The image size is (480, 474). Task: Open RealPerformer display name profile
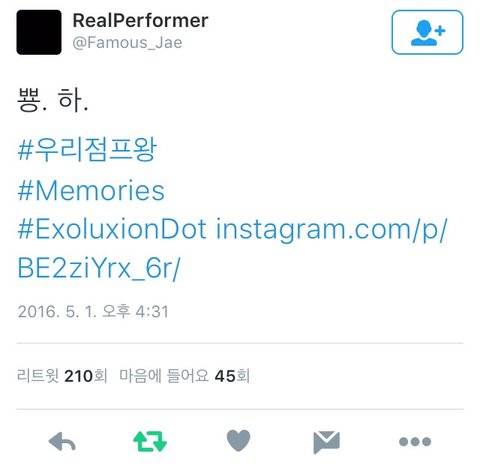tap(140, 20)
